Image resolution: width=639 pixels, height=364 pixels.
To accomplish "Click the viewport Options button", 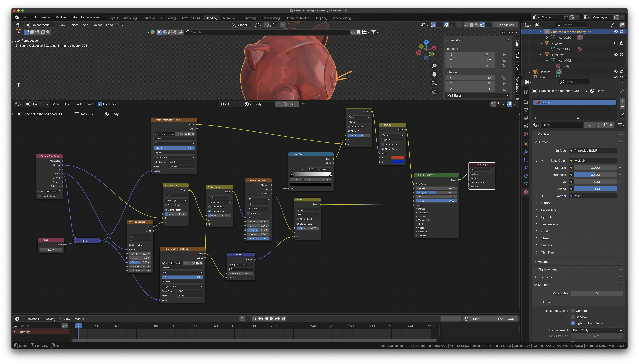I will coord(509,32).
